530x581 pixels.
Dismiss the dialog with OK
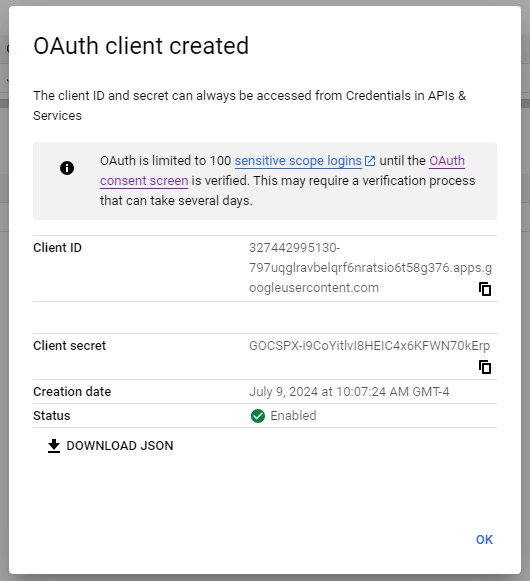(x=484, y=540)
